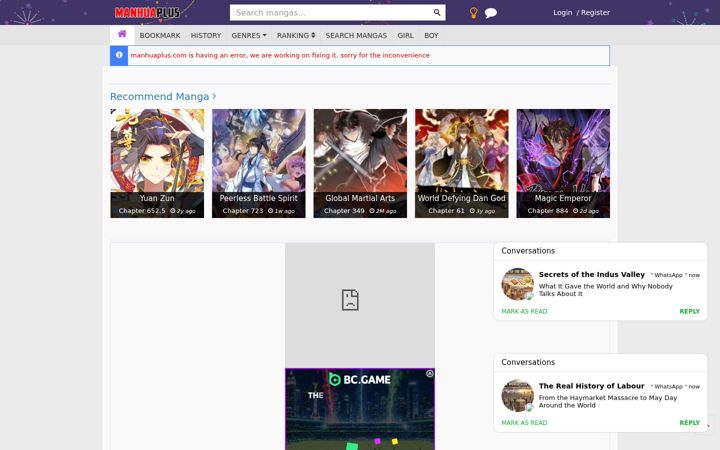The image size is (720, 450).
Task: Click the Peerless Battle Spirit title text
Action: [259, 198]
